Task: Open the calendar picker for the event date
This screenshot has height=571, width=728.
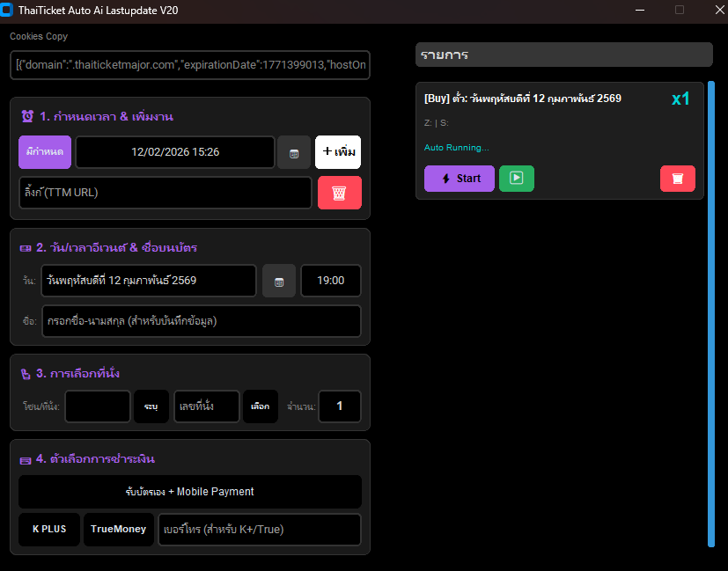Action: 279,282
